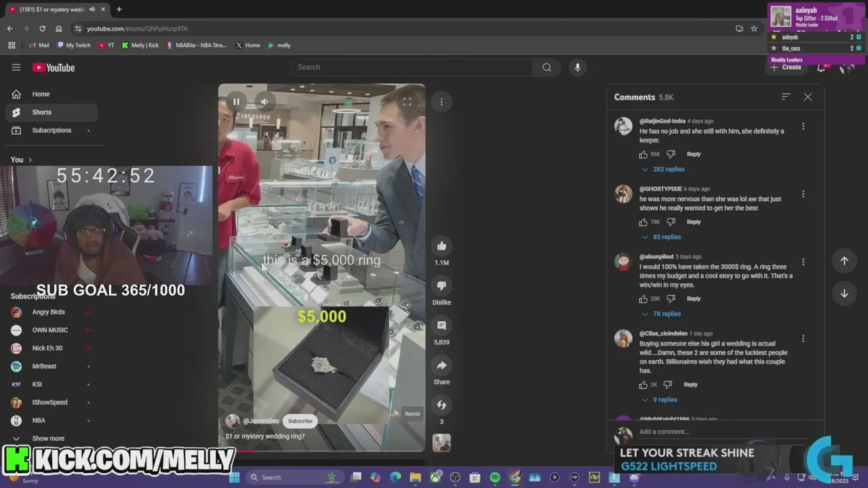Reply to alsunpilsut's comment
The image size is (868, 488).
click(693, 299)
